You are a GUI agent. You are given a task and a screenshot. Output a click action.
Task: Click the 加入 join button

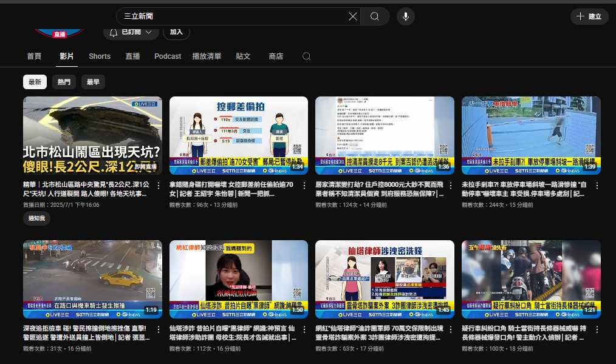[x=176, y=32]
